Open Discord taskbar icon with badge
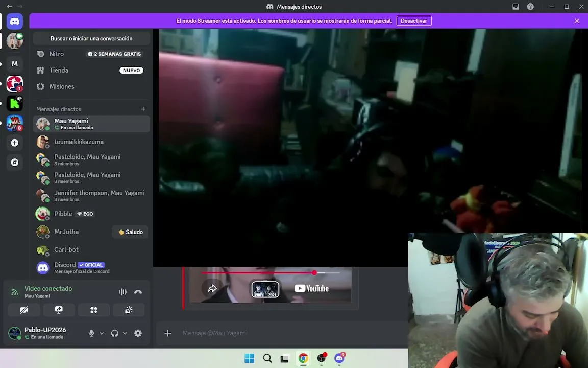The image size is (588, 368). 340,358
